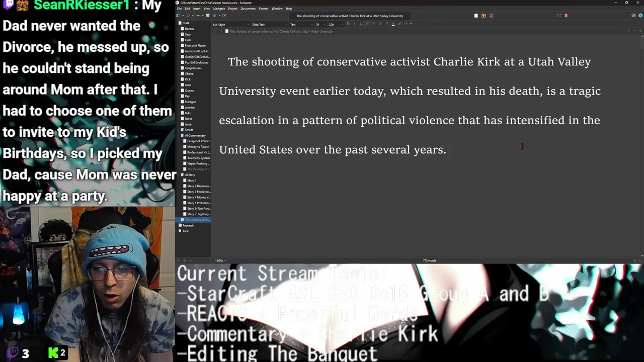Click the 775 words count in footer
Image resolution: width=644 pixels, height=362 pixels.
pyautogui.click(x=429, y=260)
